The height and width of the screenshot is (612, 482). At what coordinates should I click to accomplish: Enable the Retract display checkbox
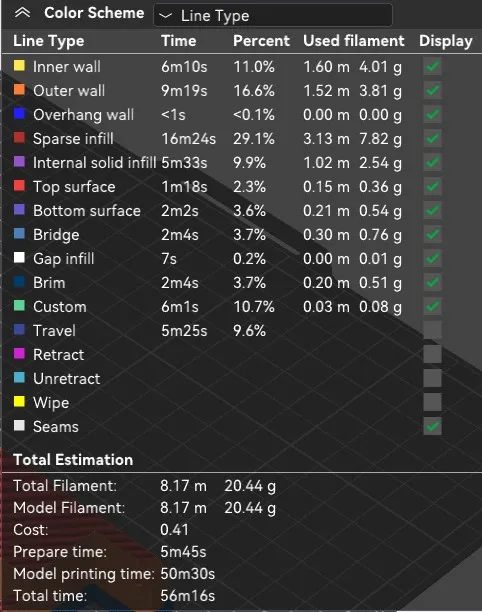pyautogui.click(x=432, y=354)
